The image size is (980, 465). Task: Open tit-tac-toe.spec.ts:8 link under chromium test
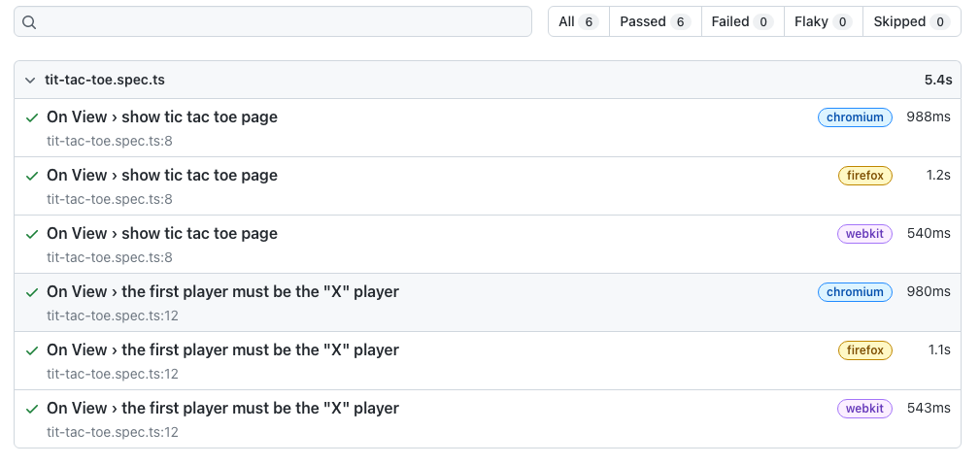(110, 142)
